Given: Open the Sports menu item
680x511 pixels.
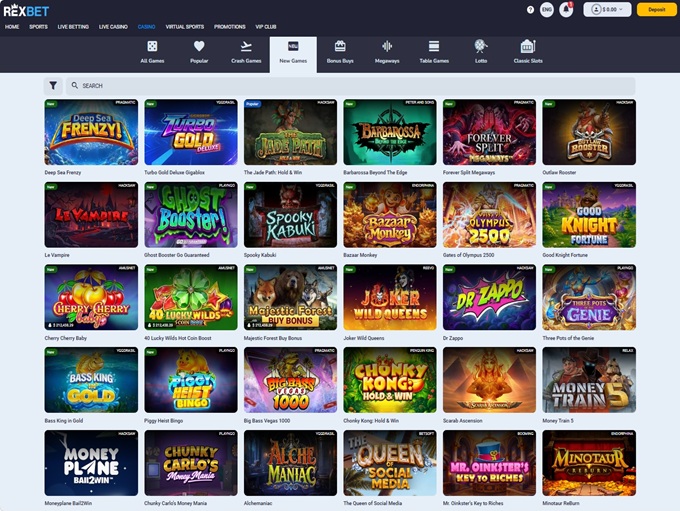Looking at the screenshot, I should pos(39,27).
